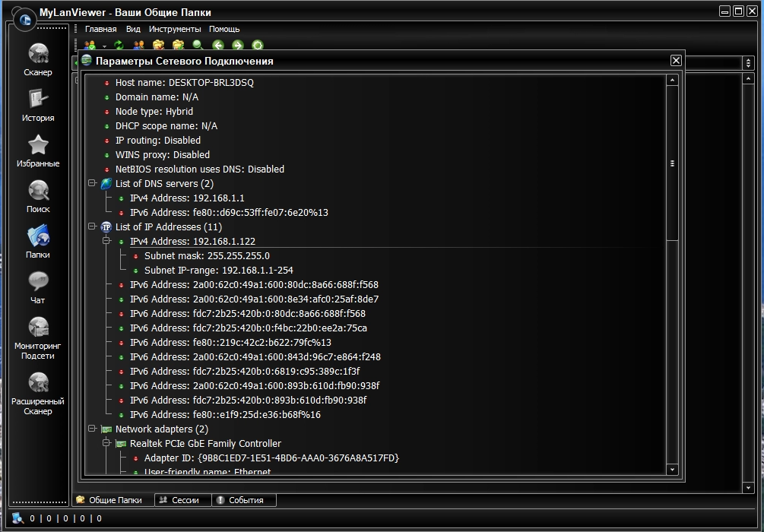The width and height of the screenshot is (764, 532).
Task: Click the adapter card icon by Network adapters
Action: [x=106, y=429]
